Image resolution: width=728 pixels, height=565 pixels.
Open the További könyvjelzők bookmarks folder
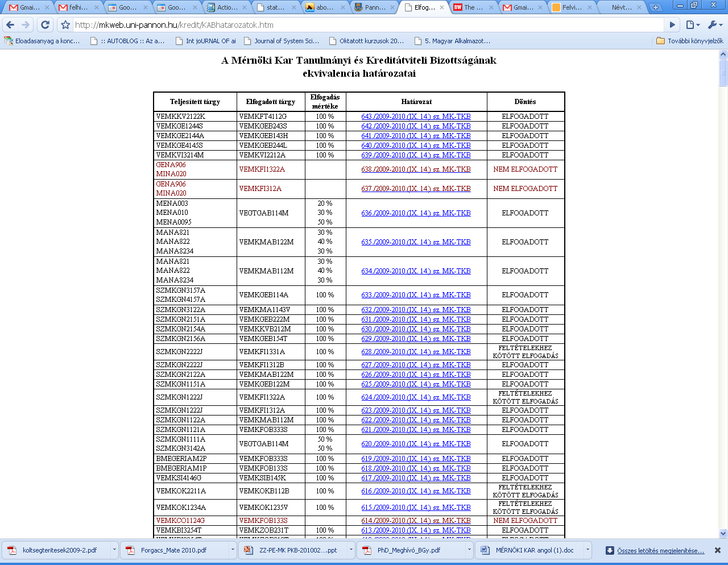click(690, 41)
